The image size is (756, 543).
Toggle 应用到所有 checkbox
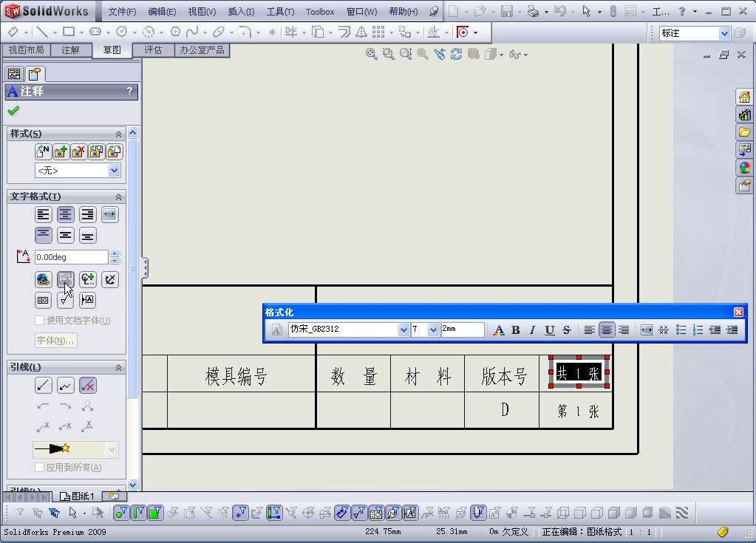pos(39,468)
